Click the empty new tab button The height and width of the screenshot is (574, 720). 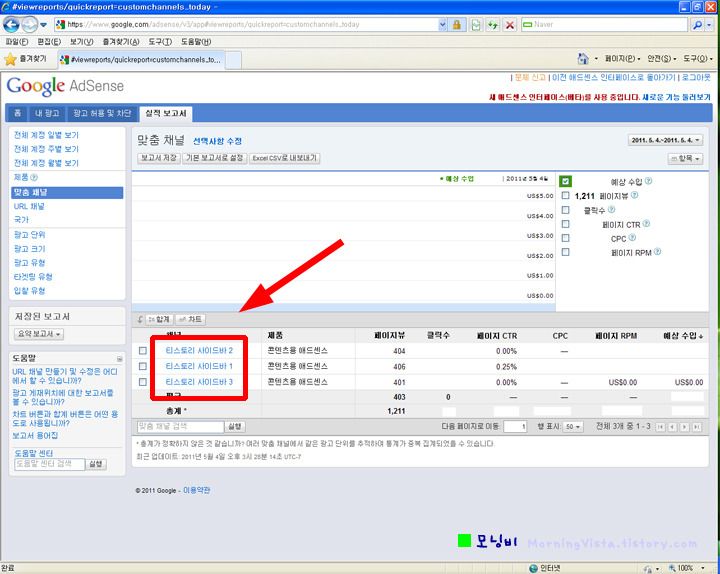coord(233,60)
